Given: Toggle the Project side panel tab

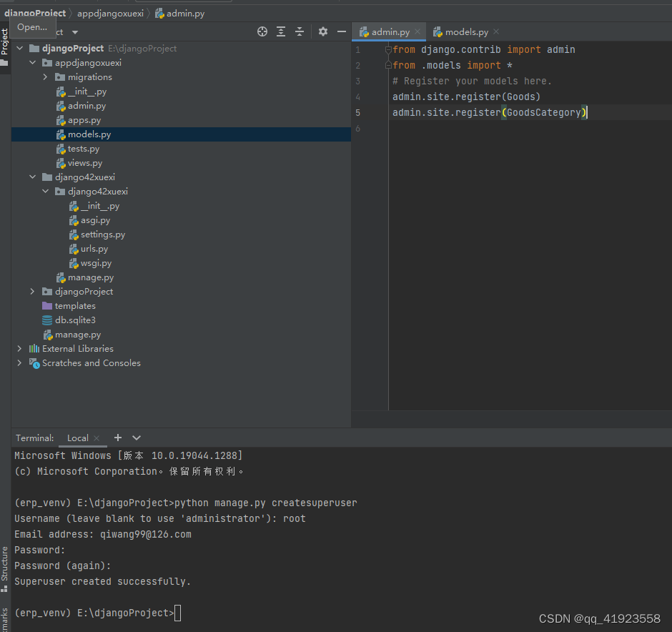Looking at the screenshot, I should pos(5,39).
